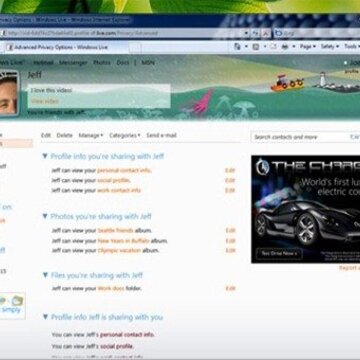Collapse 'Profile info you're sharing with Jeff' section
This screenshot has height=360, width=360.
[x=45, y=156]
